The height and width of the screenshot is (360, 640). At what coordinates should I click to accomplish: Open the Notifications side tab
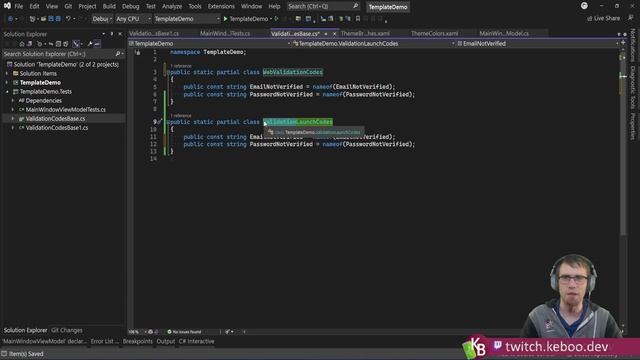[x=633, y=45]
